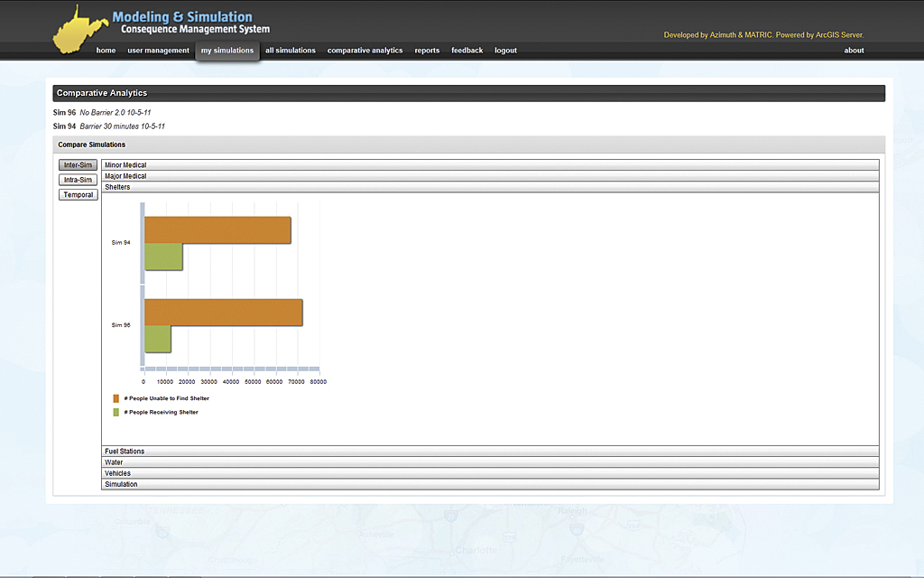The height and width of the screenshot is (578, 924).
Task: Click the orange Unable to Find Shelter legend swatch
Action: (115, 398)
